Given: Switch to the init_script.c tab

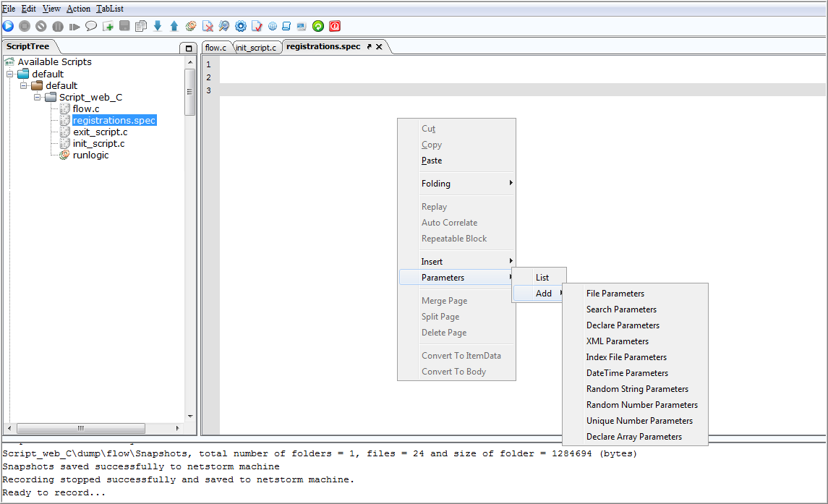Looking at the screenshot, I should click(256, 48).
